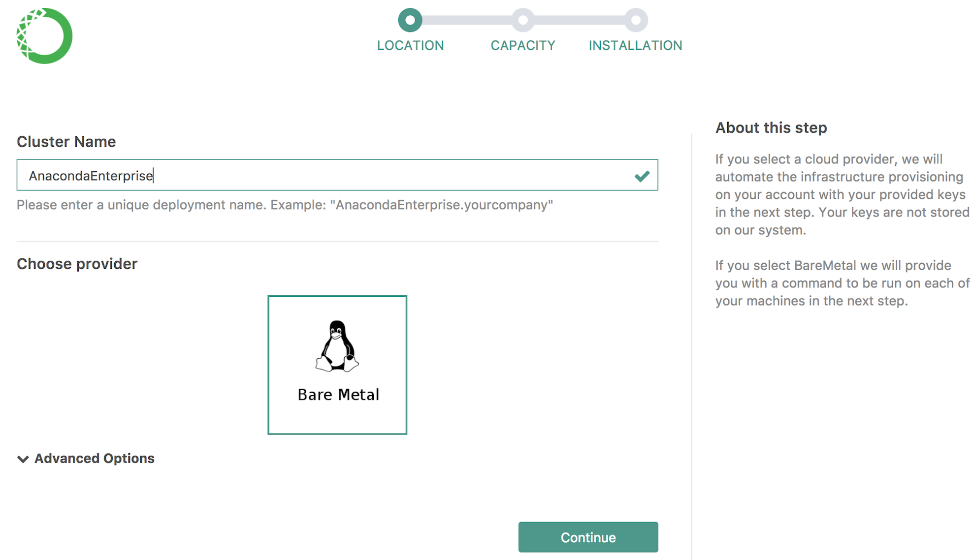Go to the CAPACITY step label

click(522, 45)
